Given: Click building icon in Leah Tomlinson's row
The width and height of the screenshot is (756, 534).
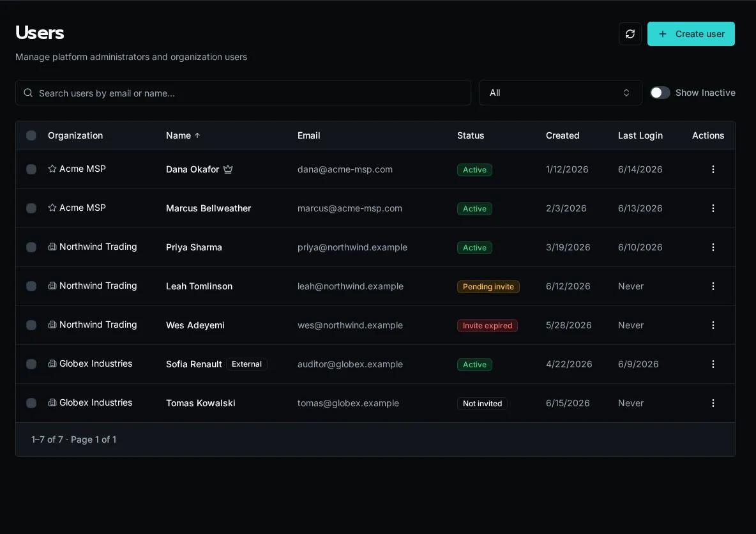Looking at the screenshot, I should (52, 286).
